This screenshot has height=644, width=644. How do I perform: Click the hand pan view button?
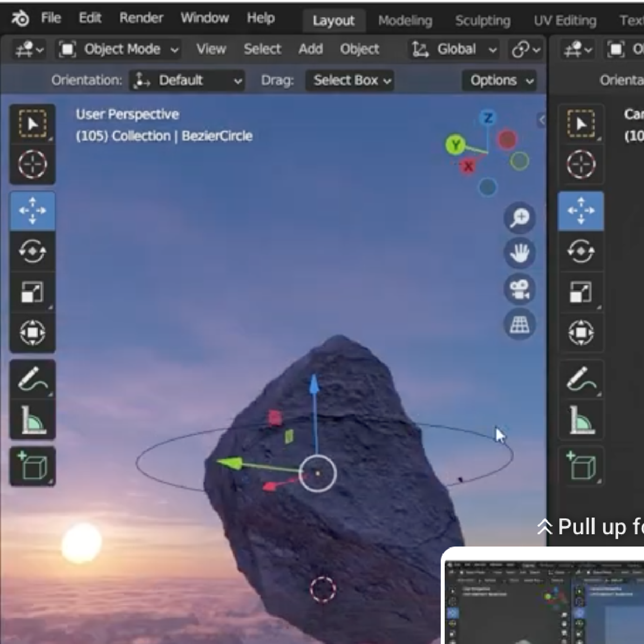520,253
